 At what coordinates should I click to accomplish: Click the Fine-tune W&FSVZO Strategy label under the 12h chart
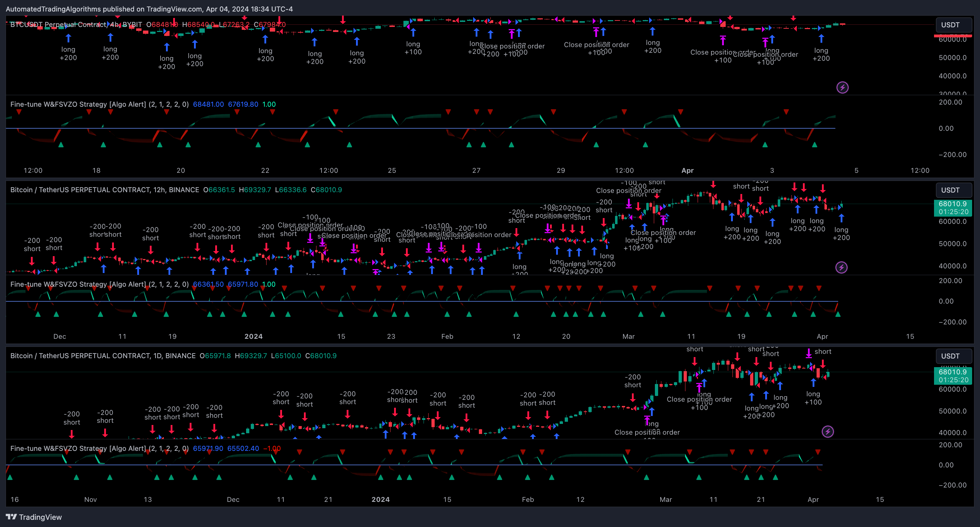(99, 284)
